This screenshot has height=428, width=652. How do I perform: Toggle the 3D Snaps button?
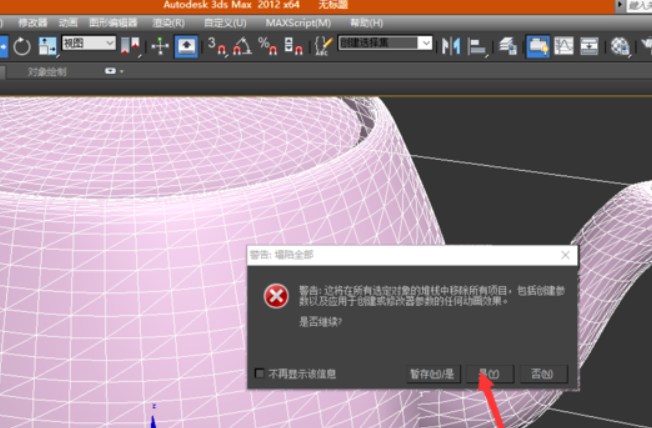pyautogui.click(x=216, y=46)
